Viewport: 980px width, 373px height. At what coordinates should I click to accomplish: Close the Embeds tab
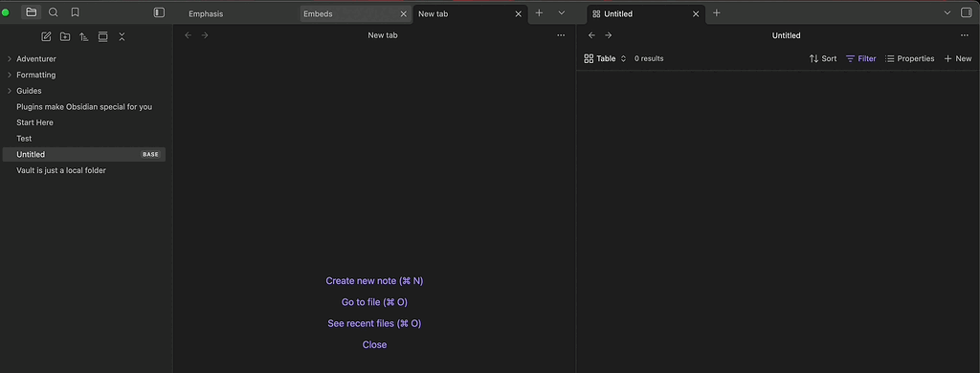click(x=403, y=13)
